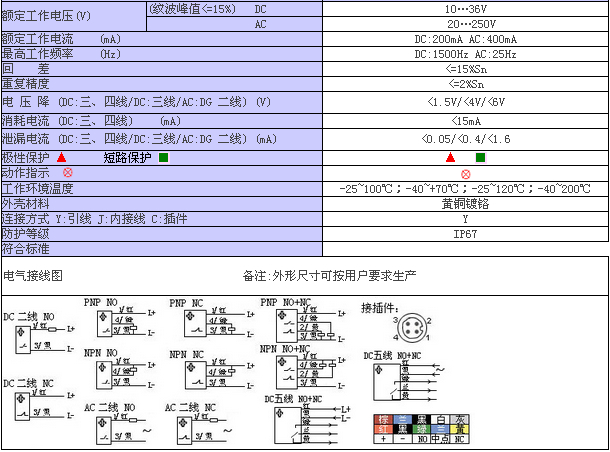Click the 'IP67' protection rating value
This screenshot has height=452, width=610.
[x=465, y=234]
